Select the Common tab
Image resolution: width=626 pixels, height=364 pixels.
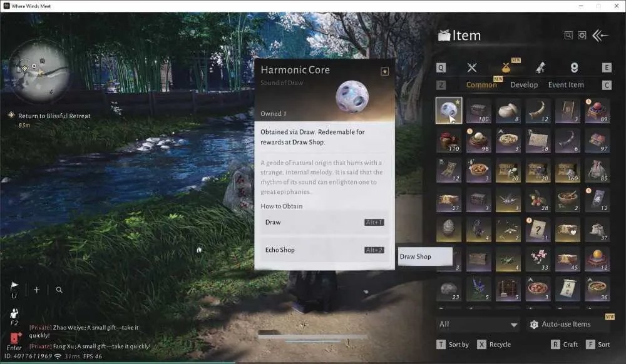481,85
